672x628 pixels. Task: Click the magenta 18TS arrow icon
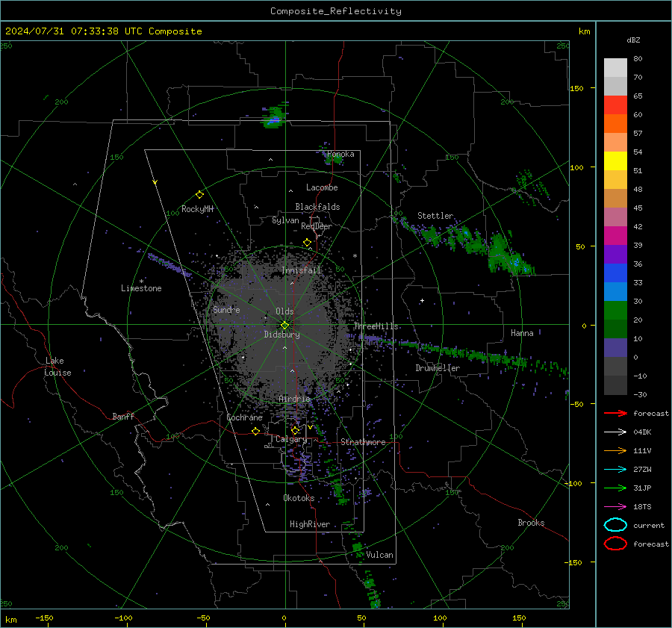click(x=615, y=507)
